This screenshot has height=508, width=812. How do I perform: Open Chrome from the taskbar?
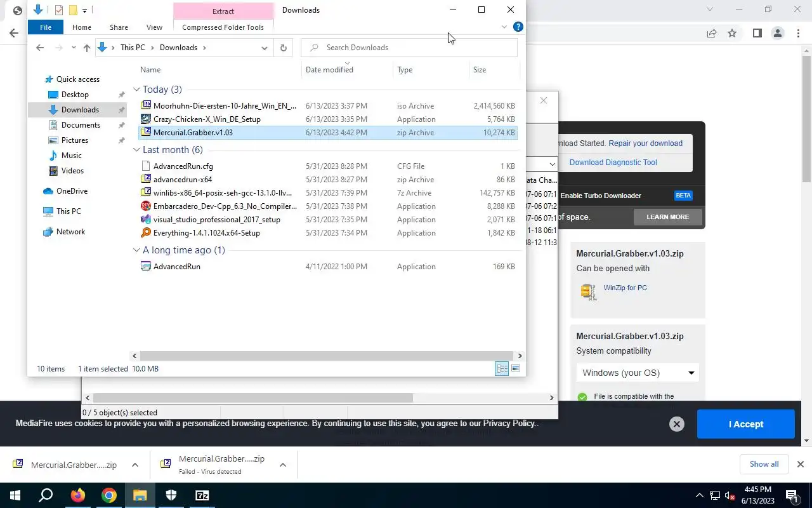tap(109, 495)
